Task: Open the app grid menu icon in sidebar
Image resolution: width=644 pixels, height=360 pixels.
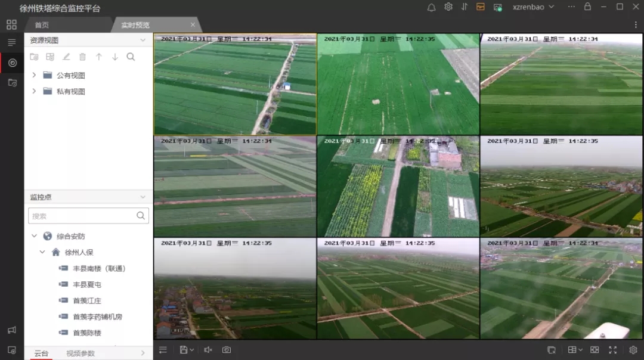Action: (11, 25)
